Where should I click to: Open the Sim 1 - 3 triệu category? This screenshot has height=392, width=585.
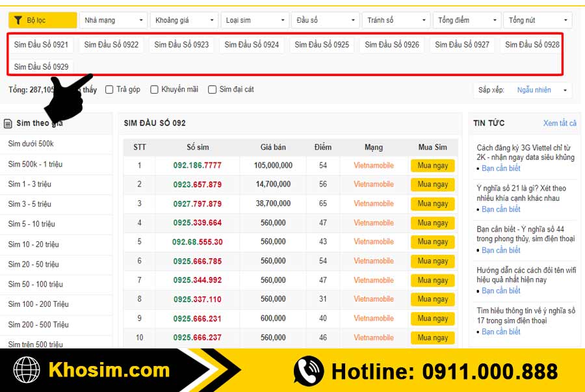coord(29,184)
